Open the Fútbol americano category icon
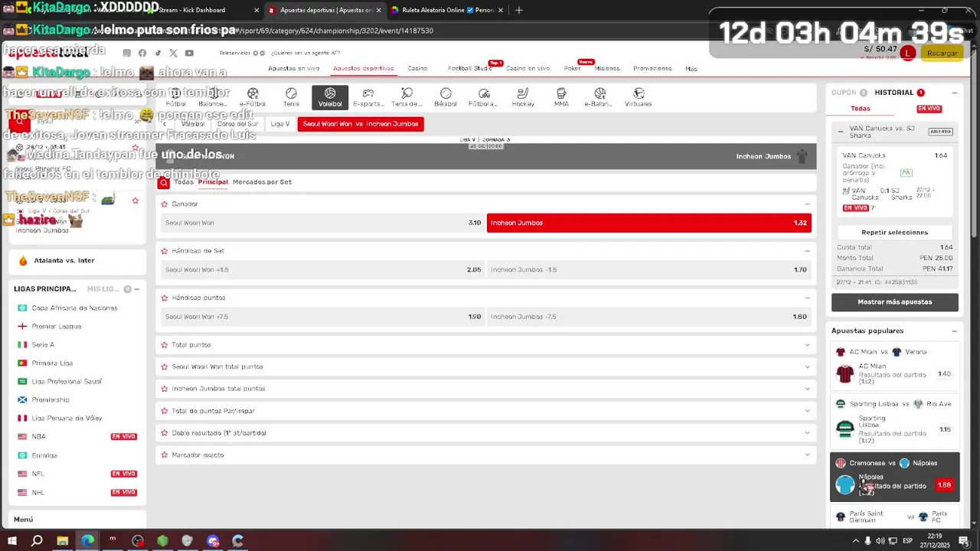 coord(484,97)
